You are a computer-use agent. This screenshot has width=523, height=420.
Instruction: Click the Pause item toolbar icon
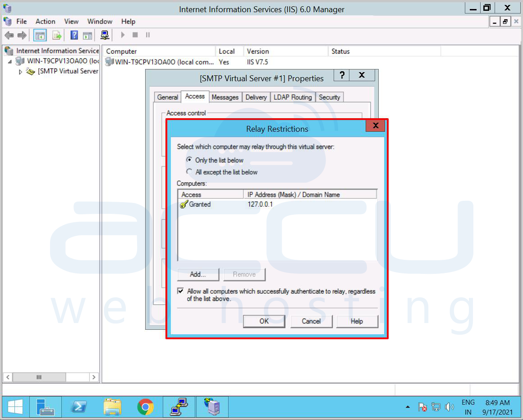(x=148, y=35)
